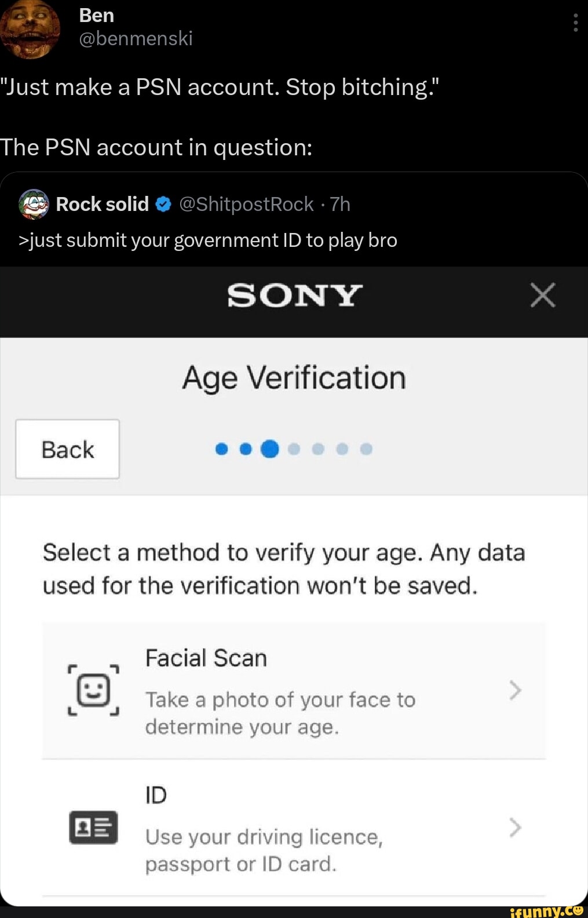Viewport: 588px width, 918px height.
Task: Open the @ShitpostRock handle link
Action: 247,204
